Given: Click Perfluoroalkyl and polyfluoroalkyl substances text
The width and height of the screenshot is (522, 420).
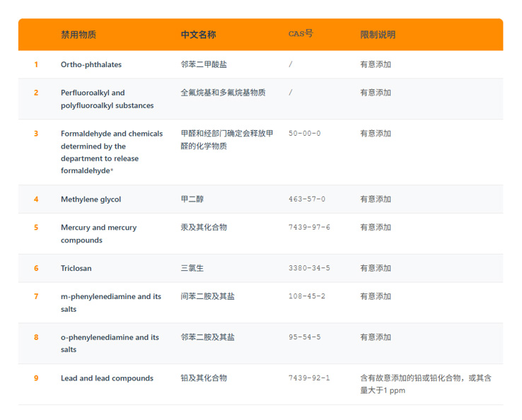Looking at the screenshot, I should (x=108, y=99).
